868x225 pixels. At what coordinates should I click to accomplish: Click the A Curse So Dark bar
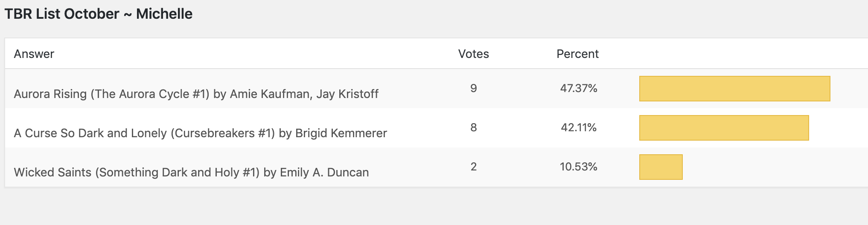(724, 128)
